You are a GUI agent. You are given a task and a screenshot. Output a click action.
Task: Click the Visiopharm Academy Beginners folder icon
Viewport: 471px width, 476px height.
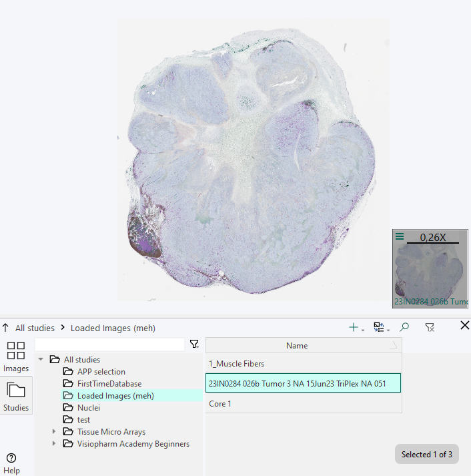pyautogui.click(x=68, y=444)
